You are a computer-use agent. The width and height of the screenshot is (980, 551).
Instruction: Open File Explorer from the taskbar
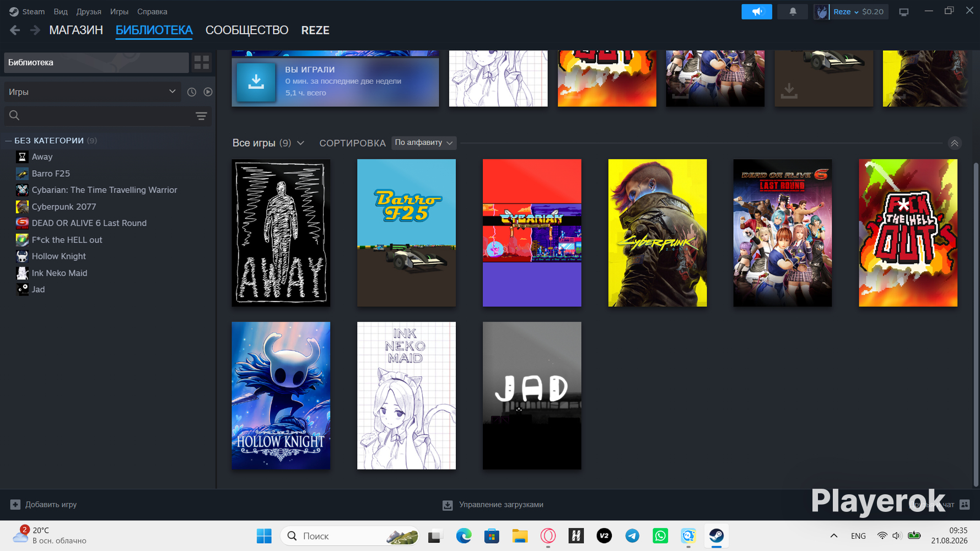[x=520, y=536]
